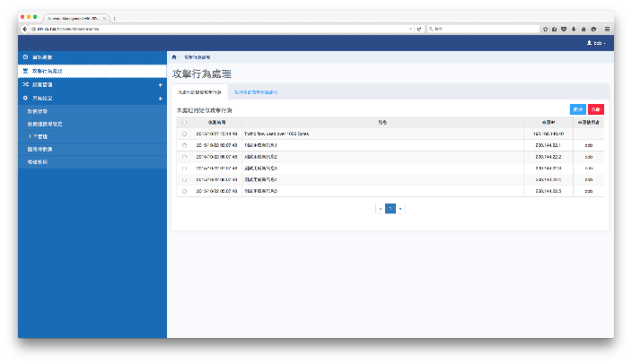Select page 1 in the pagination
This screenshot has height=364, width=632.
point(391,209)
